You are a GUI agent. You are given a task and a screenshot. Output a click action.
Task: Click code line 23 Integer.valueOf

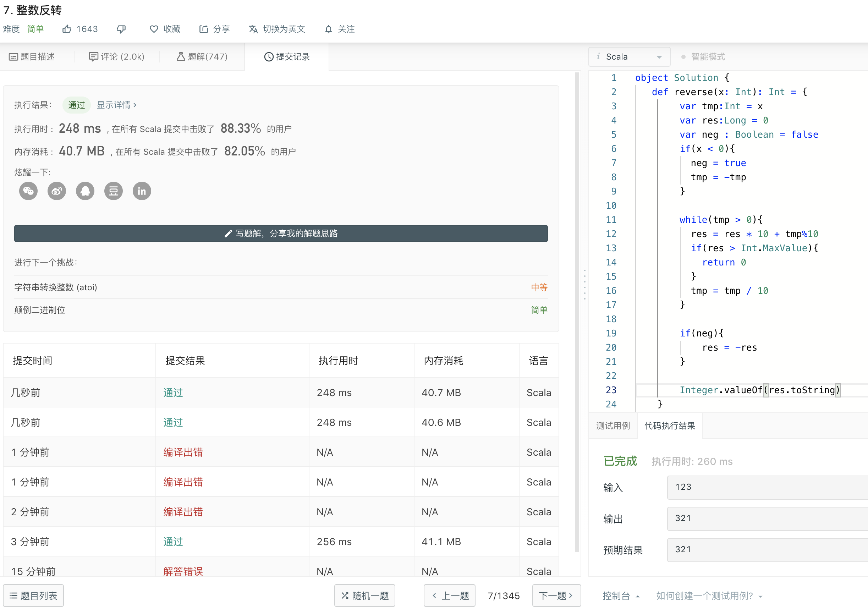760,390
